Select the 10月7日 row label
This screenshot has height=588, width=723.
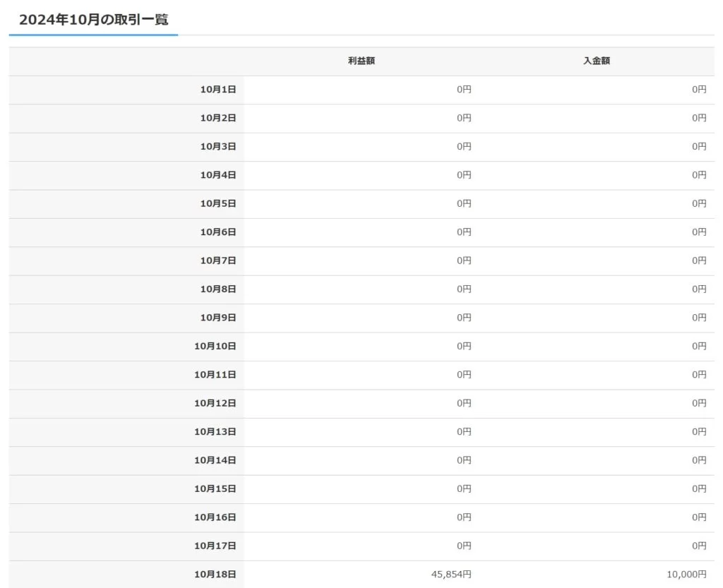[x=218, y=260]
